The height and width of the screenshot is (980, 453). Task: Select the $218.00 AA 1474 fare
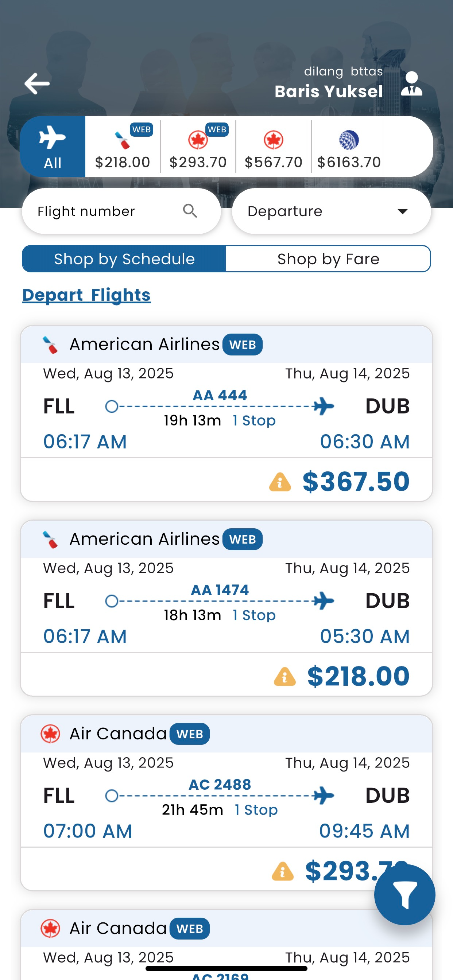pos(358,676)
